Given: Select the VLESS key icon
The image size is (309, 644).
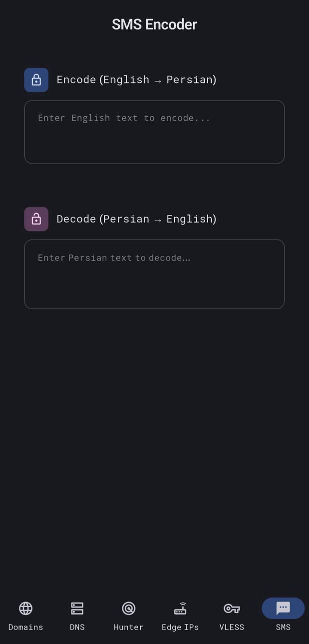Looking at the screenshot, I should point(232,608).
